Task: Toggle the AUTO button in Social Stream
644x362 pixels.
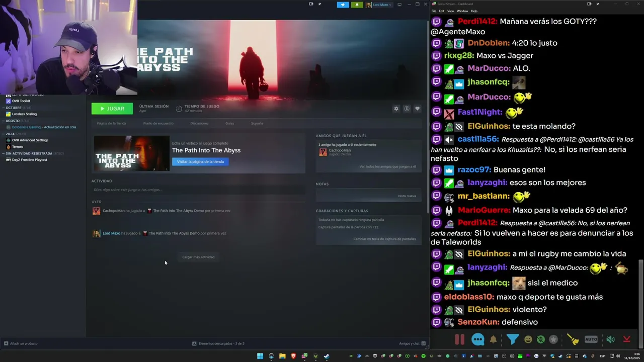Action: (x=591, y=339)
